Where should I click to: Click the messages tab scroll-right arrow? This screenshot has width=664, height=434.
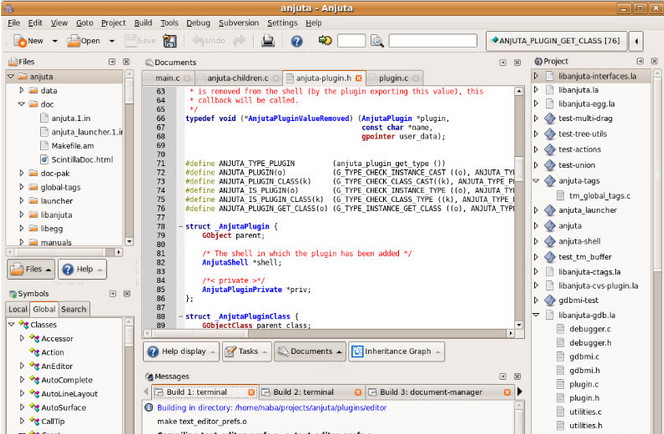(x=520, y=392)
